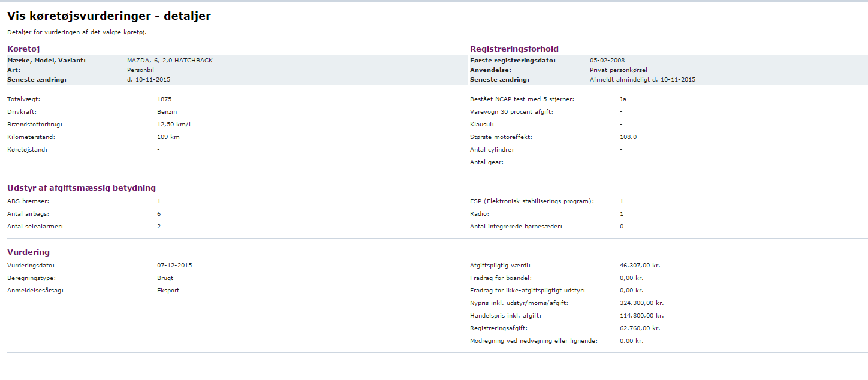Click 'Fradrag for ikke-afgiftspligtigt udstyr:' label
The width and height of the screenshot is (868, 380).
[x=528, y=290]
